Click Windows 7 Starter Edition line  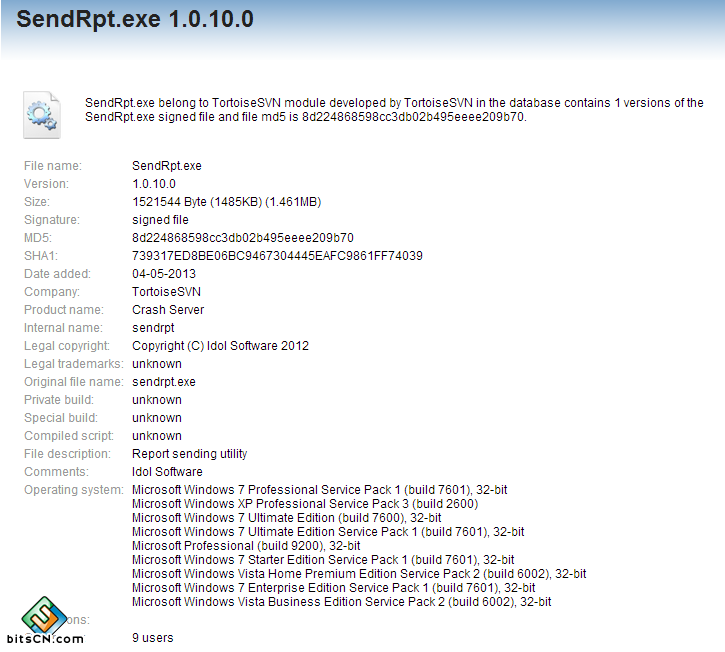(x=323, y=560)
